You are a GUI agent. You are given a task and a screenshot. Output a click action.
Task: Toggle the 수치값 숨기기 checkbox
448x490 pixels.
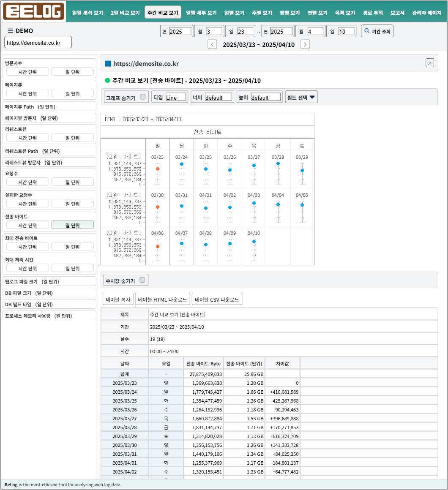pyautogui.click(x=142, y=280)
